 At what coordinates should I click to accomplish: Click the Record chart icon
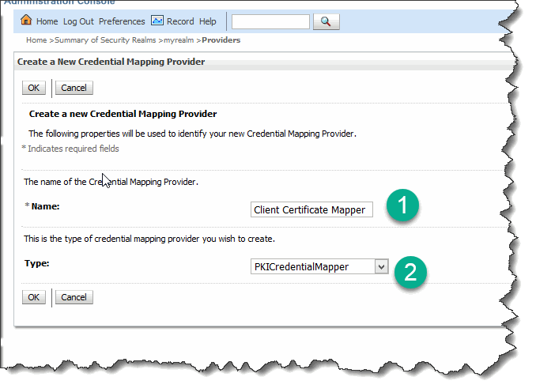[x=157, y=21]
